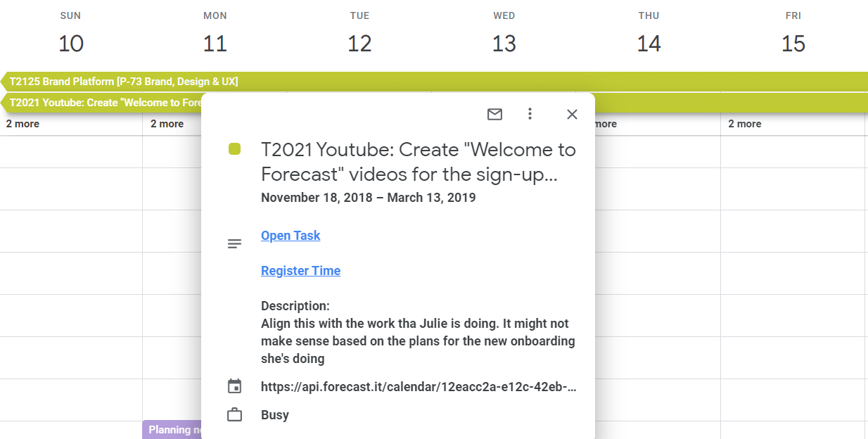The width and height of the screenshot is (868, 439).
Task: Click the popup title T2021 Youtube
Action: (x=418, y=162)
